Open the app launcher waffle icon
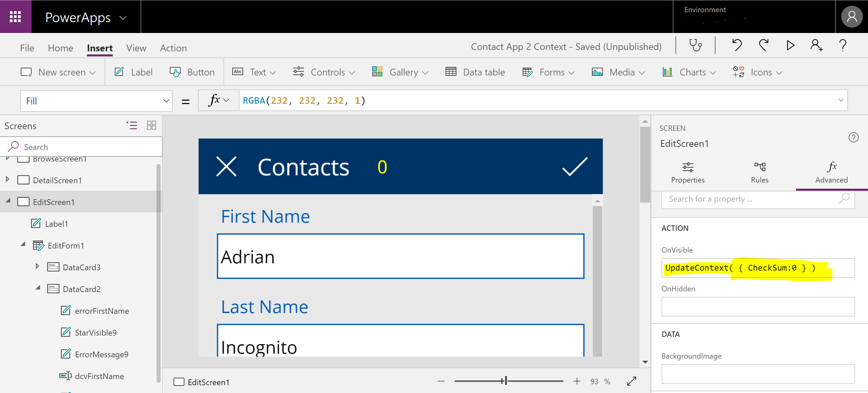The height and width of the screenshot is (393, 868). (x=15, y=17)
